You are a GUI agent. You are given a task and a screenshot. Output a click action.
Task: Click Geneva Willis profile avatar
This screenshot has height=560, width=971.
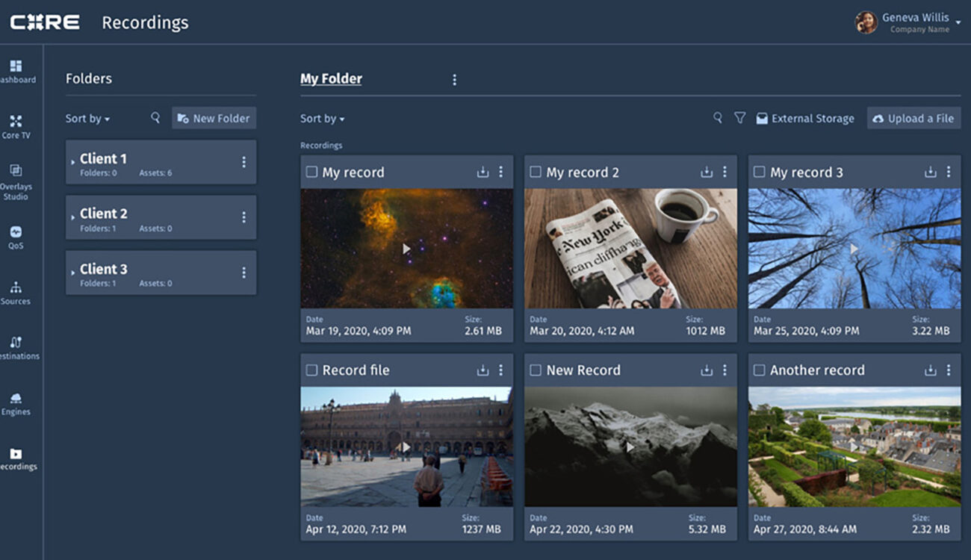[x=866, y=22]
